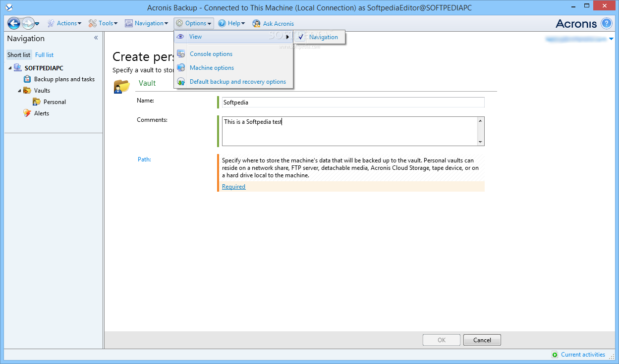Click the Forward navigation arrow button
619x364 pixels.
pyautogui.click(x=28, y=23)
